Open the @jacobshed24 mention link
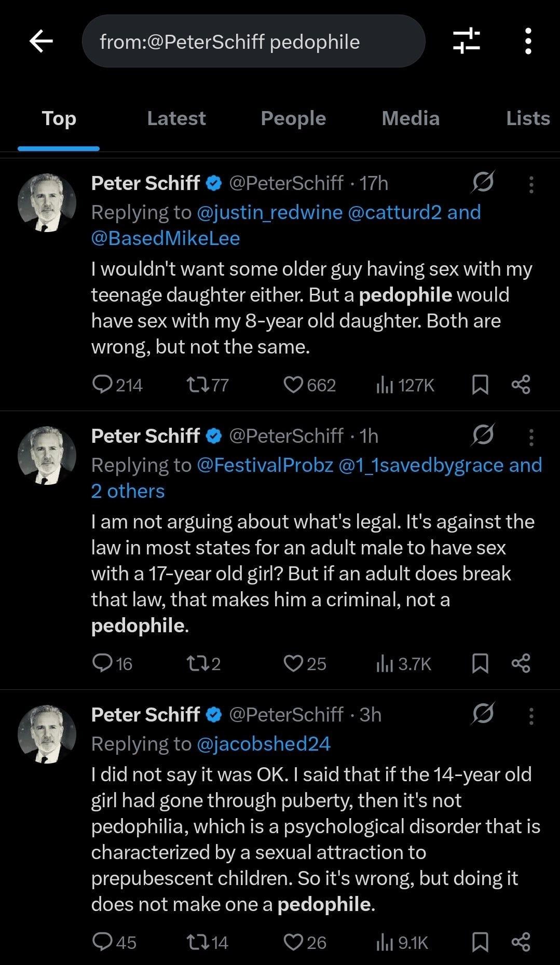Image resolution: width=560 pixels, height=965 pixels. pyautogui.click(x=263, y=744)
